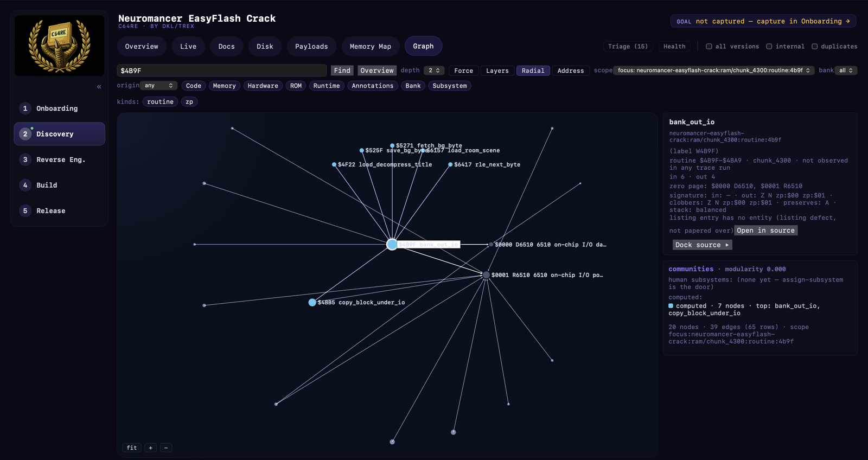The height and width of the screenshot is (460, 868).
Task: Select the $0000 D6510 data node
Action: pos(491,245)
